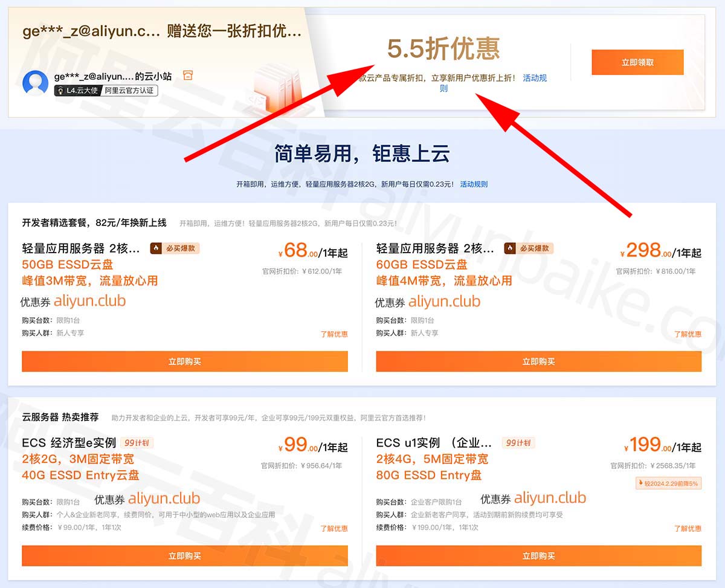Image resolution: width=725 pixels, height=588 pixels.
Task: Click the 立即领取 coupon button
Action: coord(637,62)
